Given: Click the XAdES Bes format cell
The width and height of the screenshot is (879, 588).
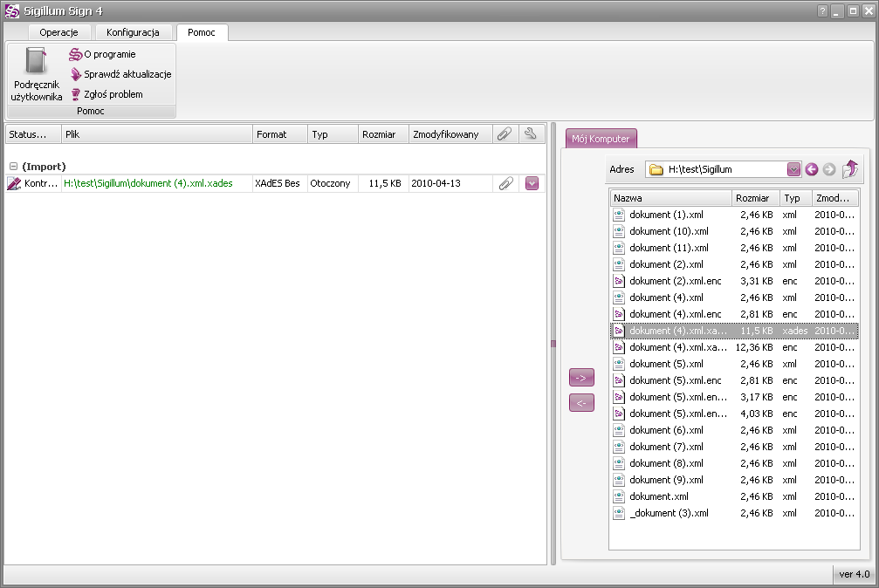Looking at the screenshot, I should 278,183.
